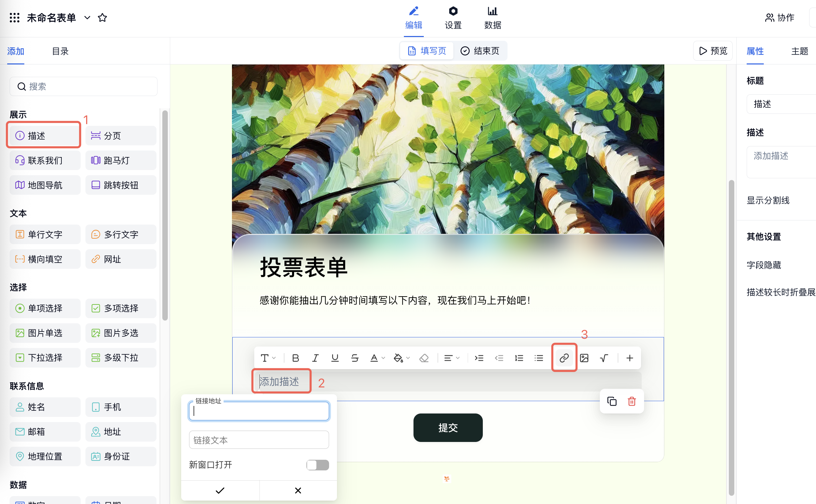Duplicate the description block

pyautogui.click(x=612, y=401)
